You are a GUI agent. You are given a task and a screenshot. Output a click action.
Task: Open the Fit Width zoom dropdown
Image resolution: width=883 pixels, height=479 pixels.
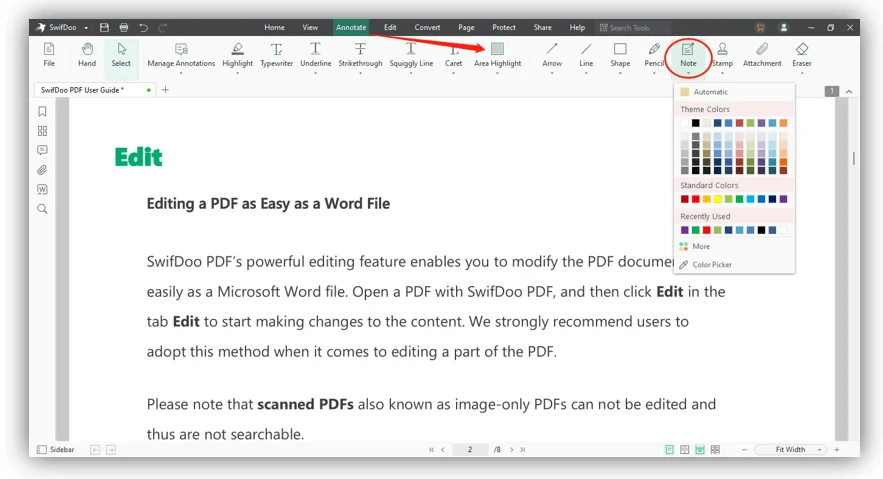pyautogui.click(x=793, y=449)
